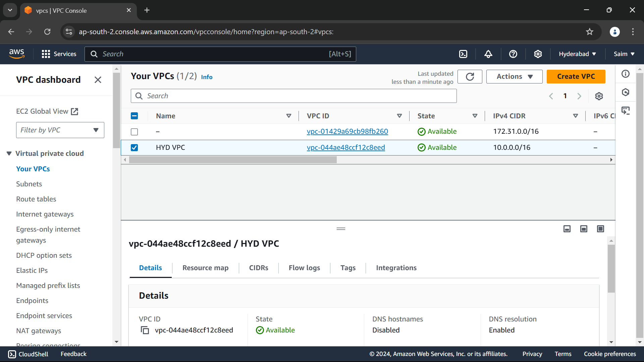The image size is (644, 362).
Task: Uncheck the HYD VPC row checkbox
Action: click(x=134, y=147)
